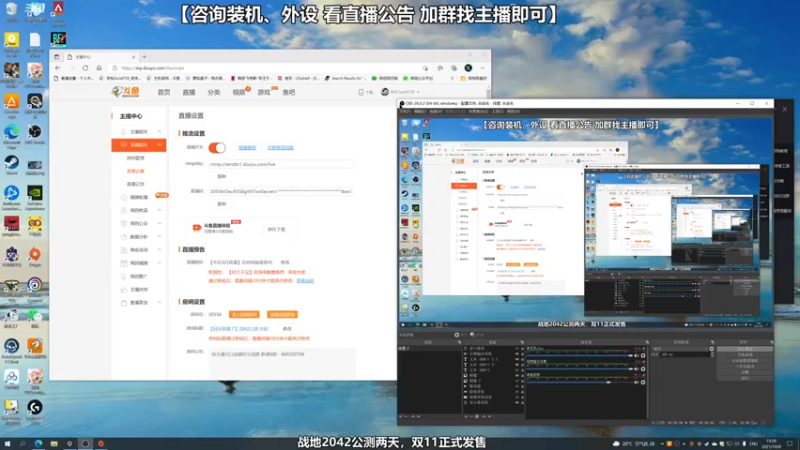The width and height of the screenshot is (800, 450).
Task: Open the user avatar in Douyu header
Action: click(x=385, y=92)
